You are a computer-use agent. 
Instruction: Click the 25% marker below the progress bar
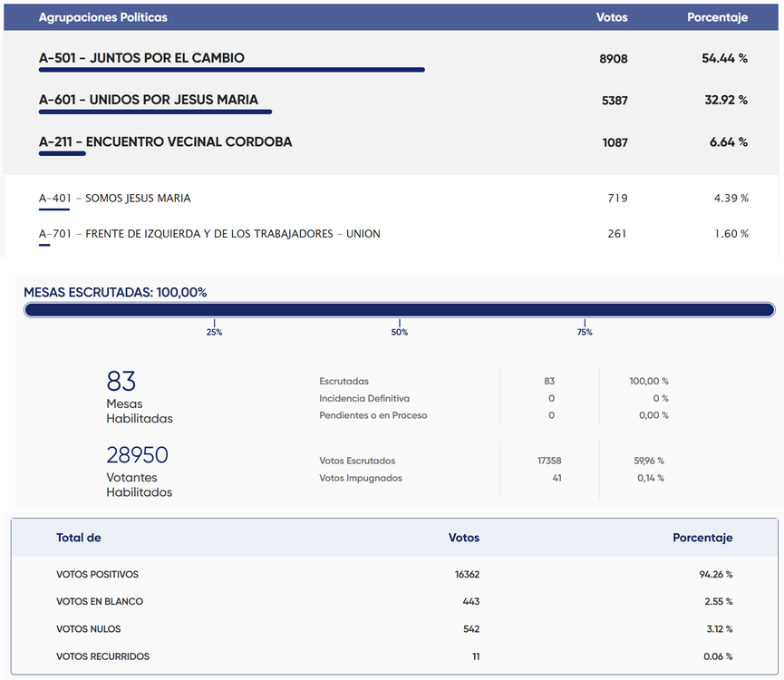click(x=214, y=332)
